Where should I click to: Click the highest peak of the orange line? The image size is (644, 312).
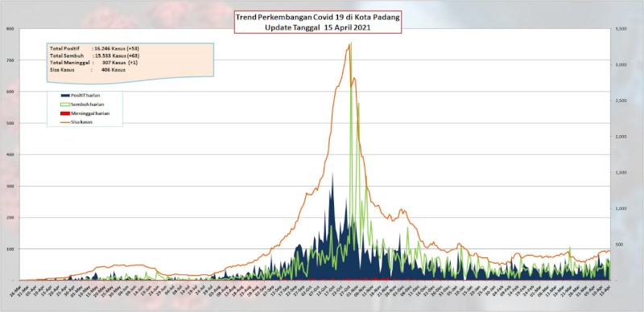click(349, 44)
